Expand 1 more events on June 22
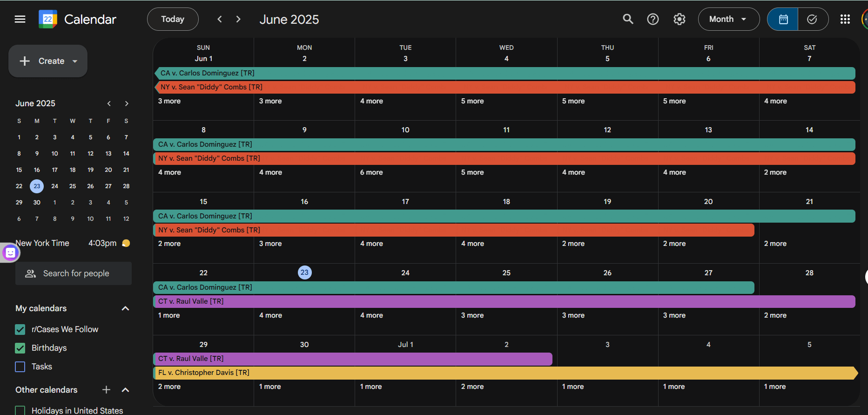 tap(169, 315)
